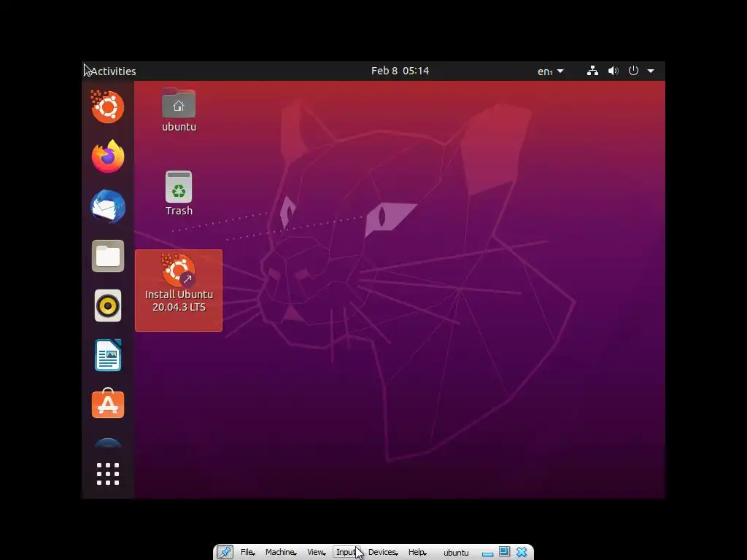Open LibreOffice Writer from the dock
Viewport: 747px width, 560px height.
[108, 355]
